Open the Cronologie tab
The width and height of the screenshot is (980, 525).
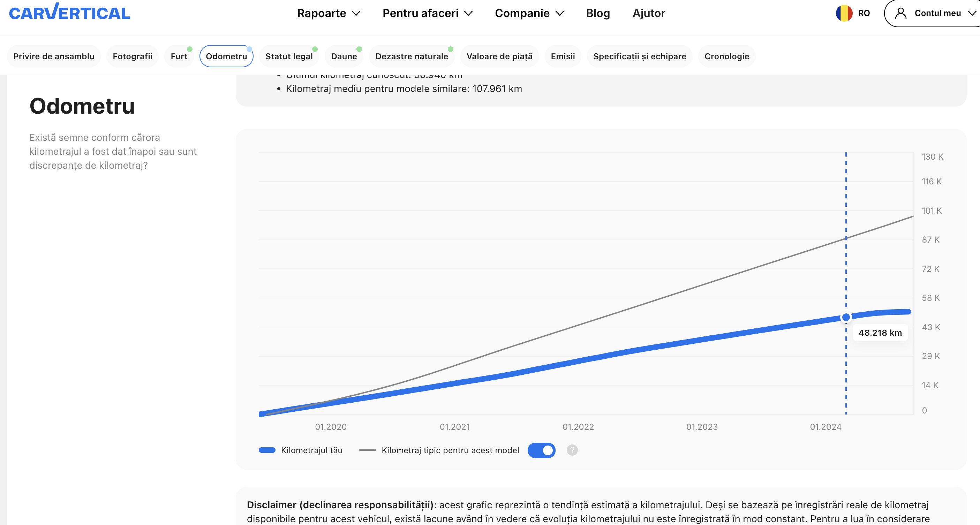pyautogui.click(x=727, y=56)
